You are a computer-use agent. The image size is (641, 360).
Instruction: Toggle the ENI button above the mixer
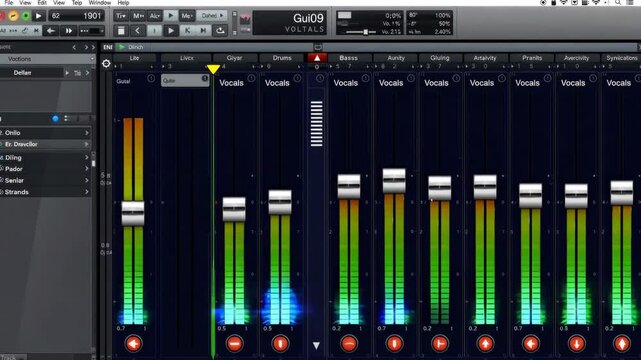[108, 47]
